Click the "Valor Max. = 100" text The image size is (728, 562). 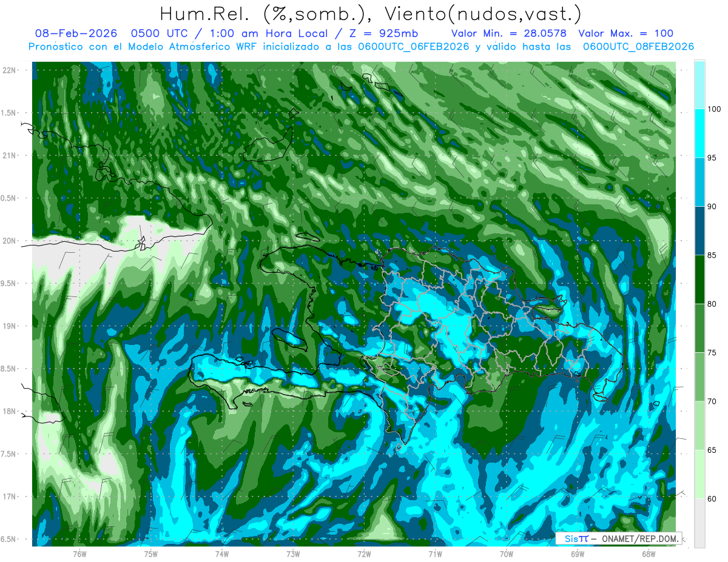[x=626, y=33]
